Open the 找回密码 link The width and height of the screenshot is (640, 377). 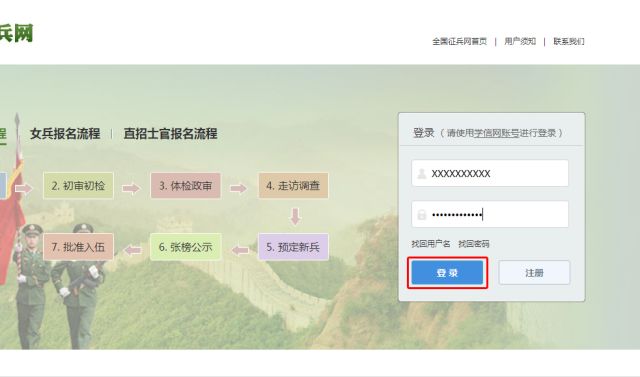click(x=473, y=244)
